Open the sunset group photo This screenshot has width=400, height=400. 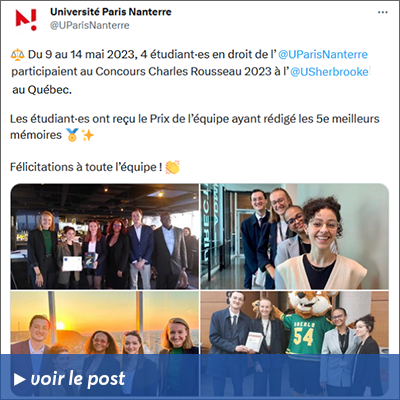105,343
